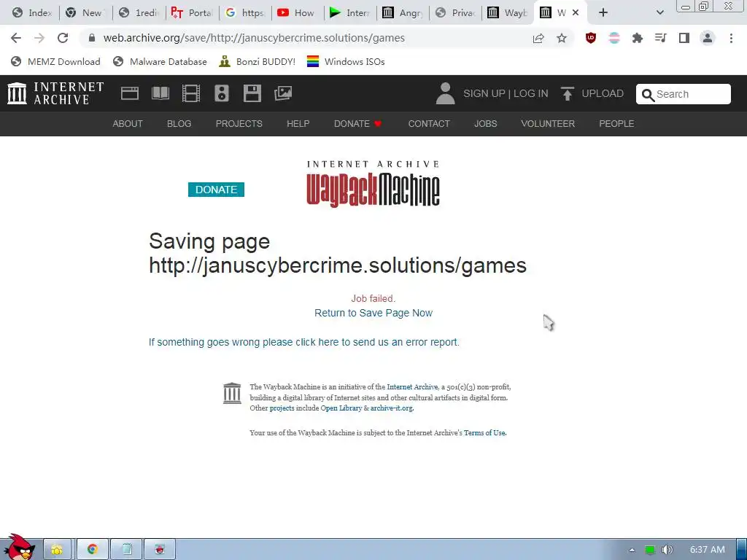This screenshot has width=747, height=560.
Task: Open the Malware Database bookmark
Action: point(160,62)
